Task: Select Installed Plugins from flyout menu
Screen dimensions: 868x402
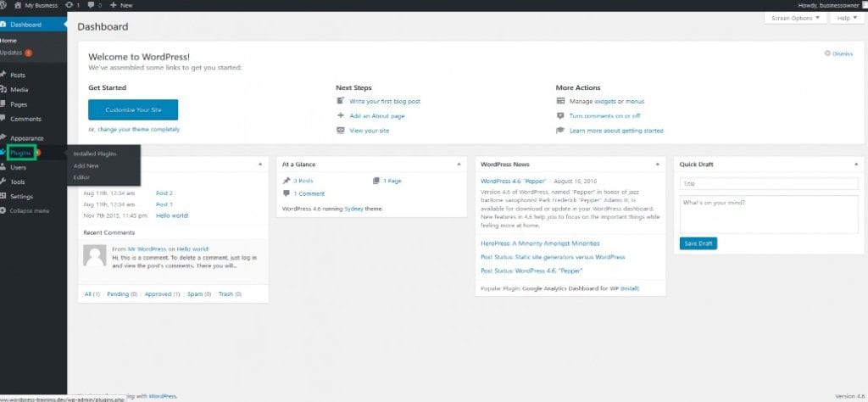Action: (94, 154)
